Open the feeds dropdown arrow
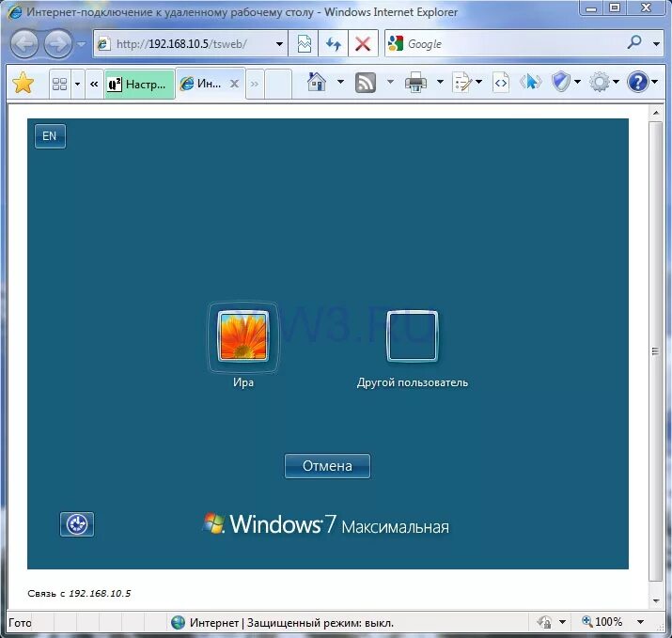The height and width of the screenshot is (638, 672). [390, 82]
